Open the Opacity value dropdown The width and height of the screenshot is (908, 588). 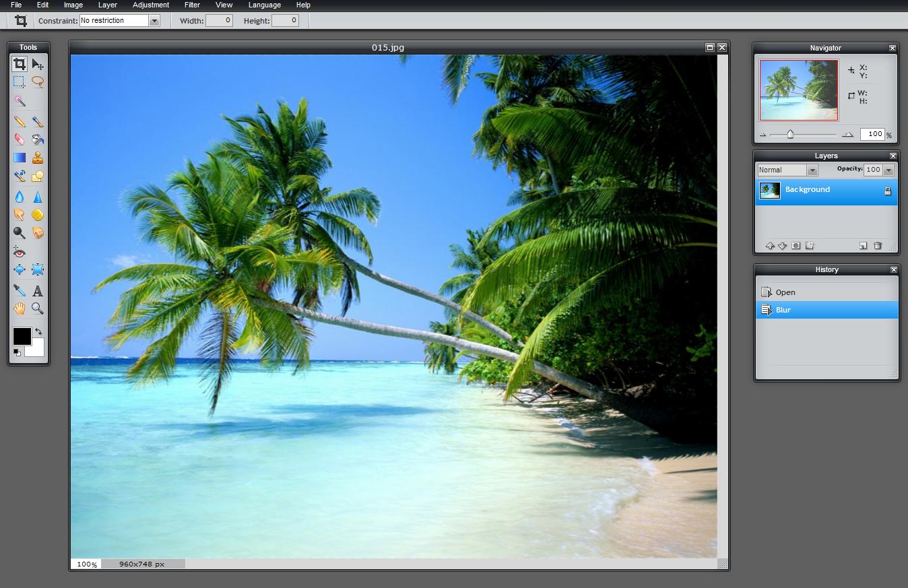[x=888, y=170]
